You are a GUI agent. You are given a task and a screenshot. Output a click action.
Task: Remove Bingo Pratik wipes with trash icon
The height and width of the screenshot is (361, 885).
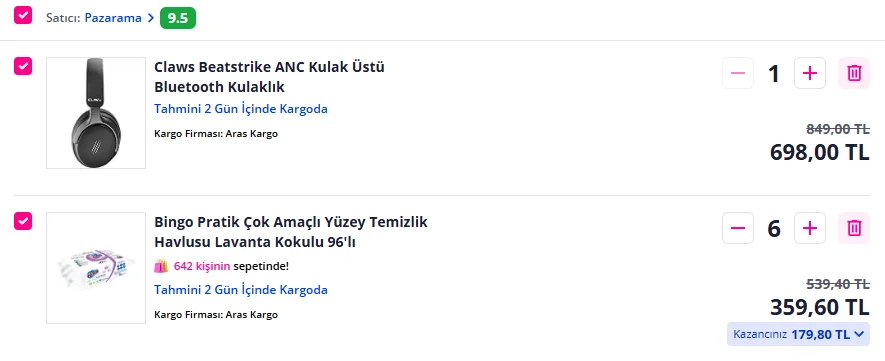click(854, 228)
